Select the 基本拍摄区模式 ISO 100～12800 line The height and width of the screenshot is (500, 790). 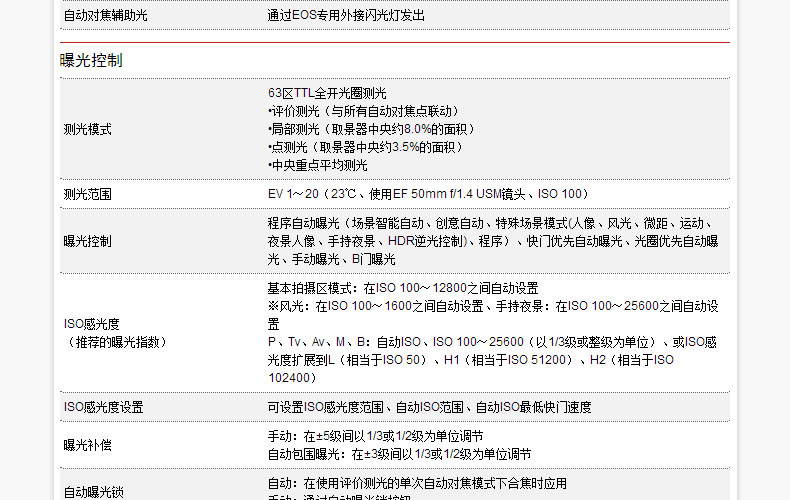point(403,288)
